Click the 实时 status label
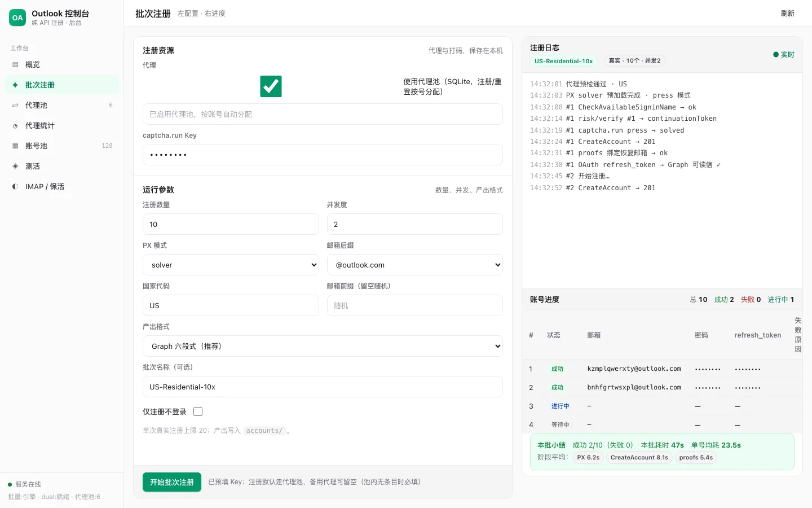The image size is (812, 508). [788, 55]
